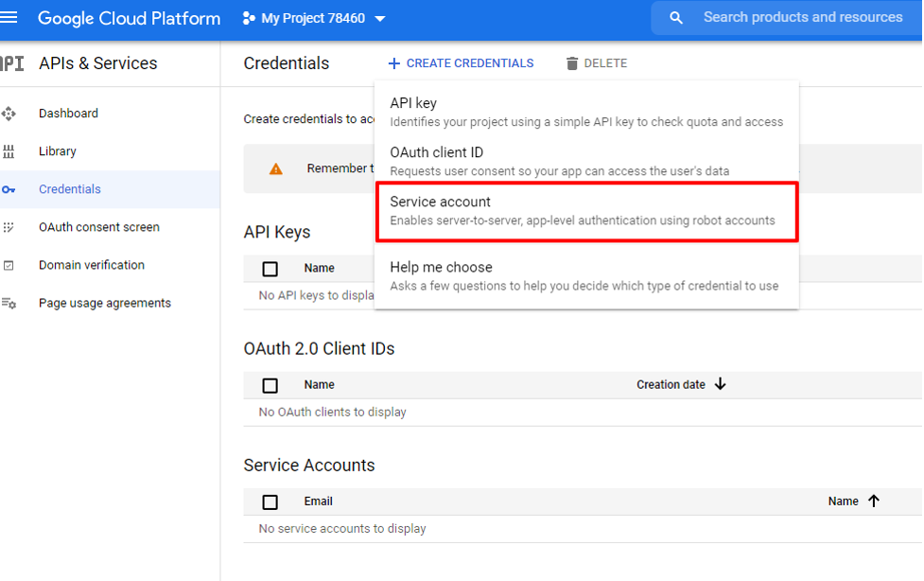
Task: Click the Page usage agreements icon
Action: click(x=9, y=304)
